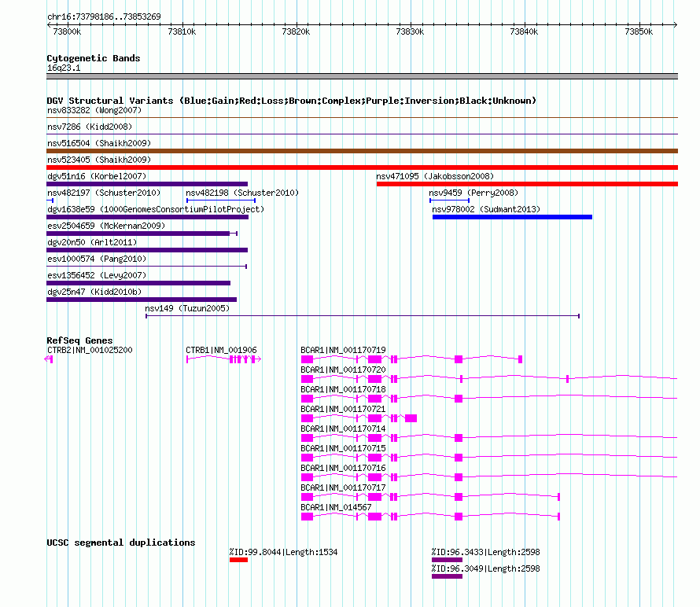
Task: Click the chr16:73798186..73853269 coordinate label
Action: click(x=104, y=17)
